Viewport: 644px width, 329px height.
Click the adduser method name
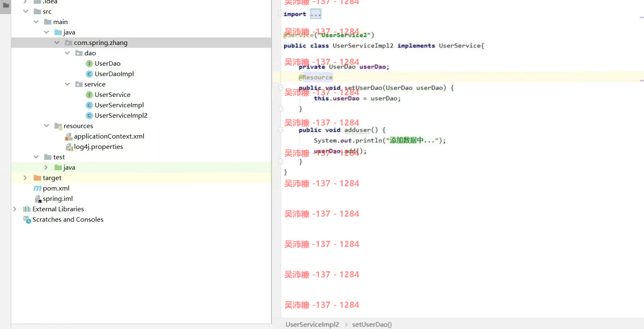click(x=358, y=130)
